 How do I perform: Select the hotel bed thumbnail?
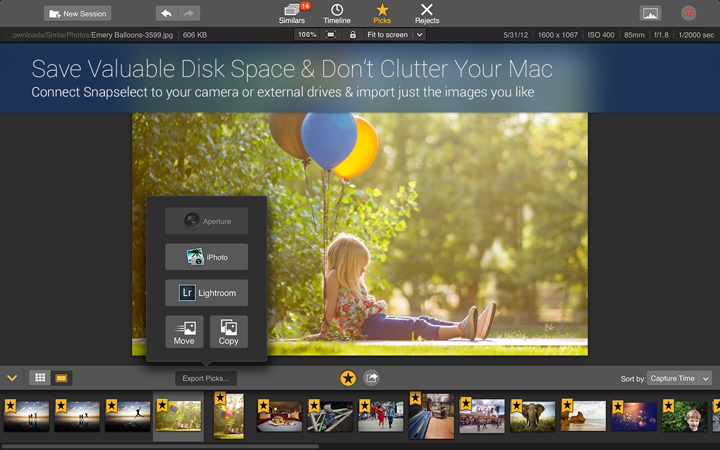pyautogui.click(x=279, y=416)
